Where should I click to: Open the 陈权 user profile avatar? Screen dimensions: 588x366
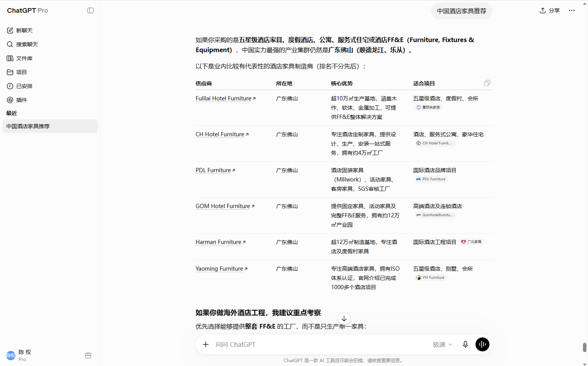pos(11,356)
